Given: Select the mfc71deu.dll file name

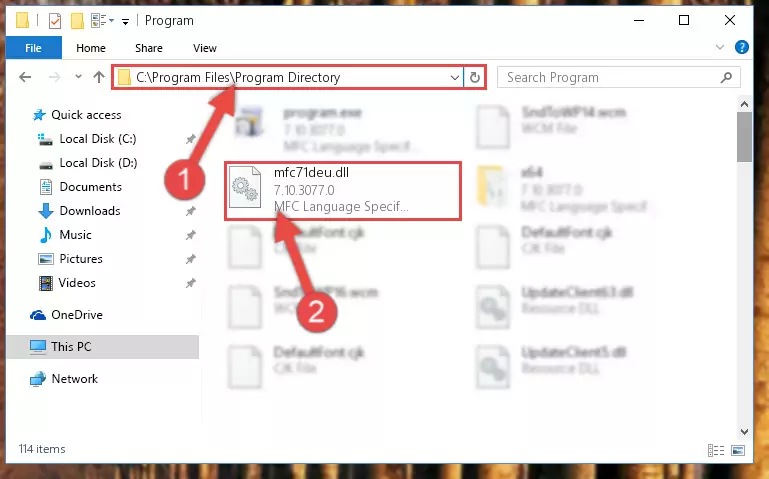Looking at the screenshot, I should coord(311,173).
